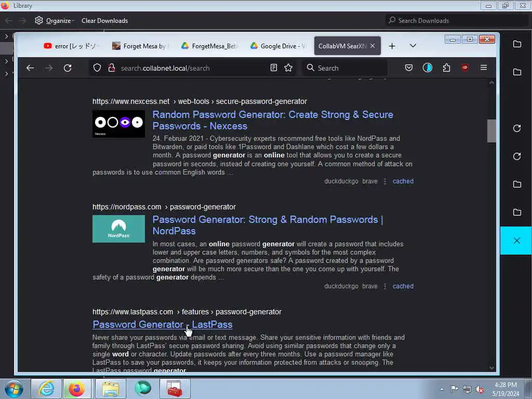This screenshot has width=532, height=399.
Task: Bookmark this page with the star
Action: click(x=288, y=68)
